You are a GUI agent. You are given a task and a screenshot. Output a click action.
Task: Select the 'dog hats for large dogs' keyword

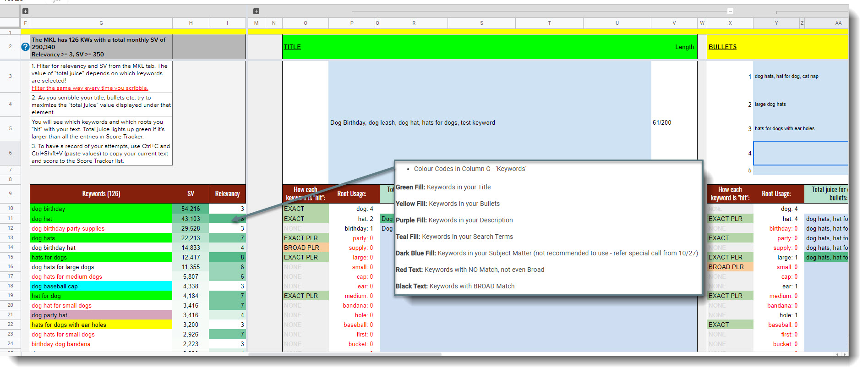tap(101, 267)
